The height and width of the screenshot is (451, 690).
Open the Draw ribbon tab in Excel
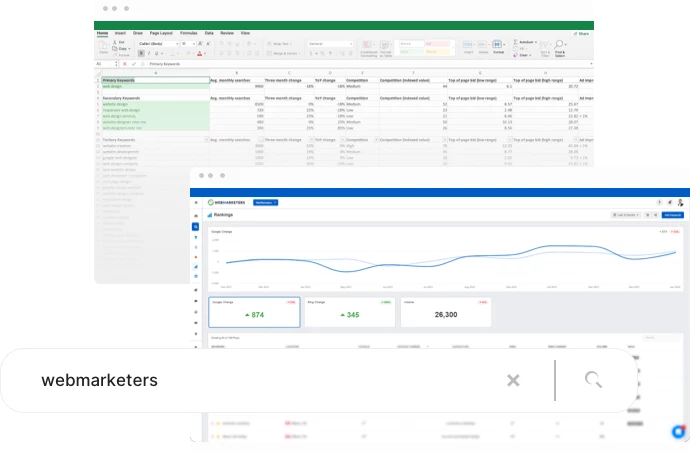coord(138,33)
